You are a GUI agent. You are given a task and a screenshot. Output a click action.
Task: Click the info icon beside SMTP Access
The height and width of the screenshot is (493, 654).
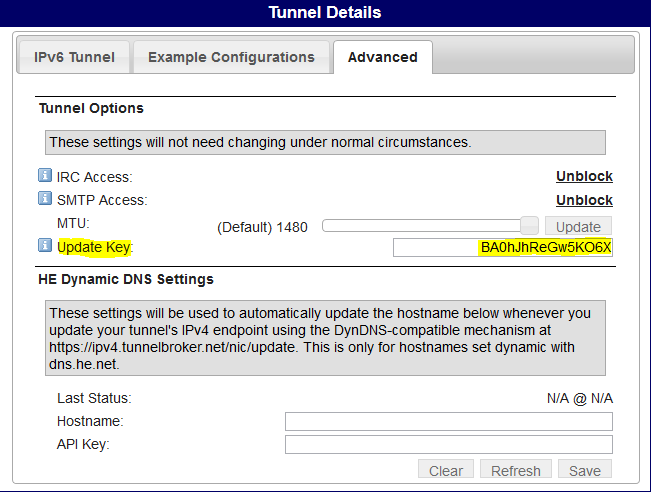point(45,198)
